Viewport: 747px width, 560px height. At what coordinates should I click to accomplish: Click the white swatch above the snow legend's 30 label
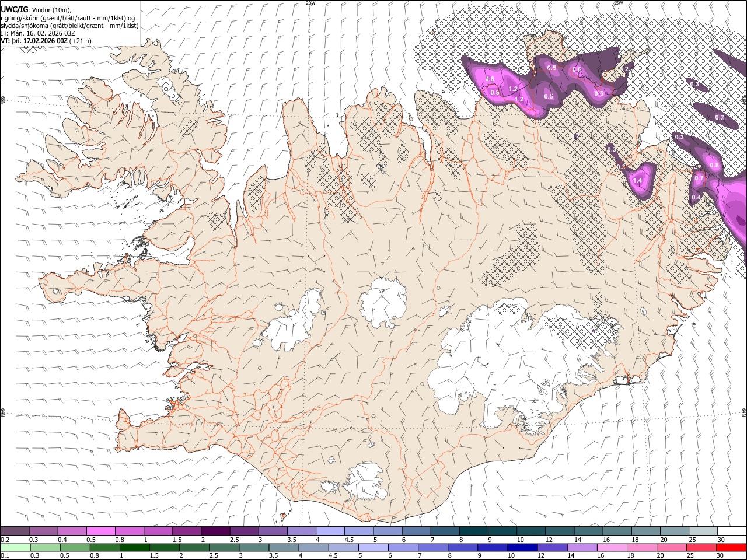tap(731, 531)
